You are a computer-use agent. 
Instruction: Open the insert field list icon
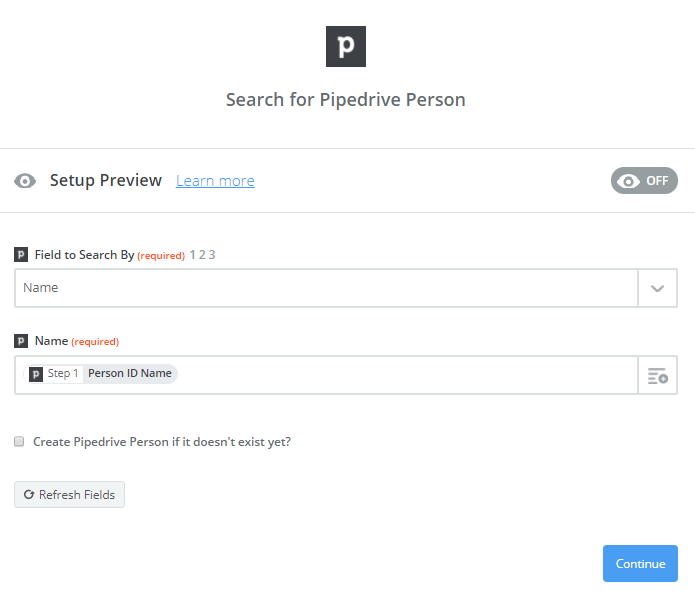tap(658, 376)
